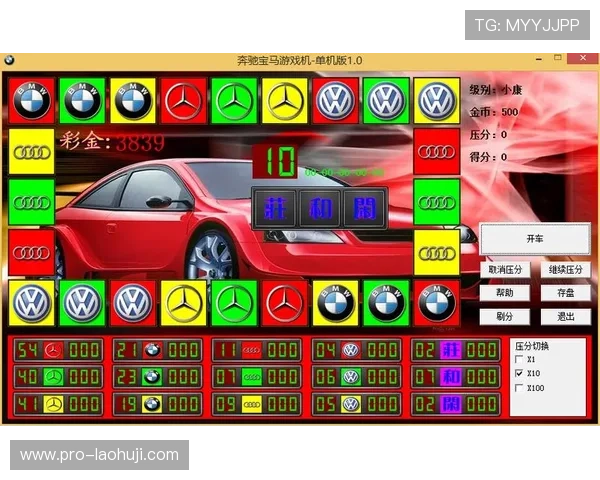This screenshot has height=480, width=600.
Task: Click the Volkswagen bet icon marked 04
Action: click(351, 350)
